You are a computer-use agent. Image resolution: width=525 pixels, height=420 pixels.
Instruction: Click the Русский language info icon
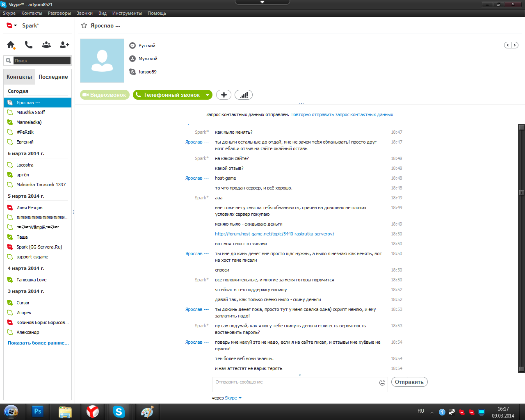coord(132,46)
